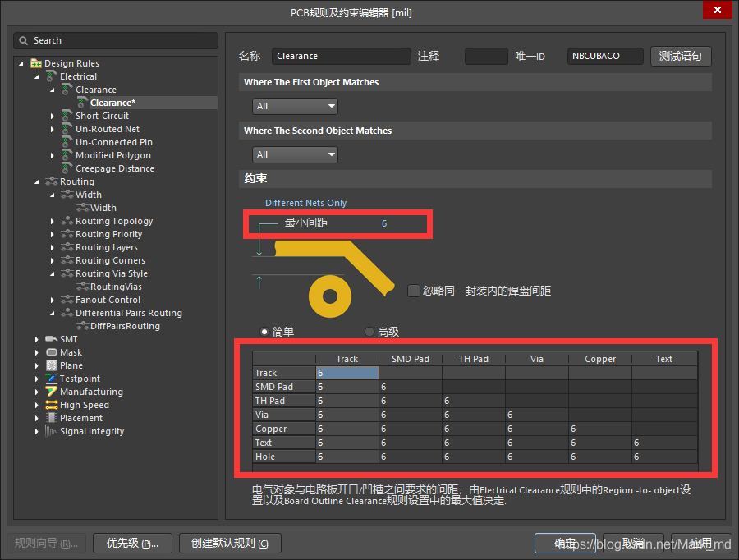Click the High Speed category icon

tap(52, 405)
